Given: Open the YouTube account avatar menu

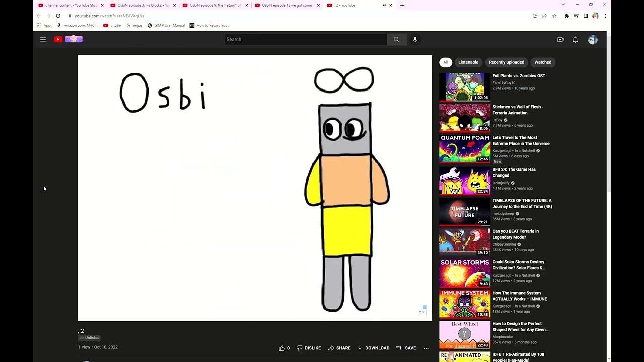Looking at the screenshot, I should [593, 39].
